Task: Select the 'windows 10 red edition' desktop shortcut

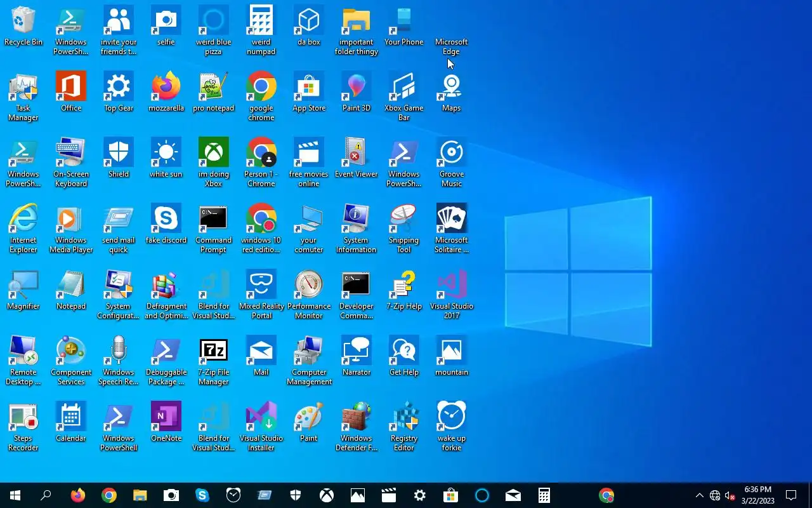Action: coord(261,228)
